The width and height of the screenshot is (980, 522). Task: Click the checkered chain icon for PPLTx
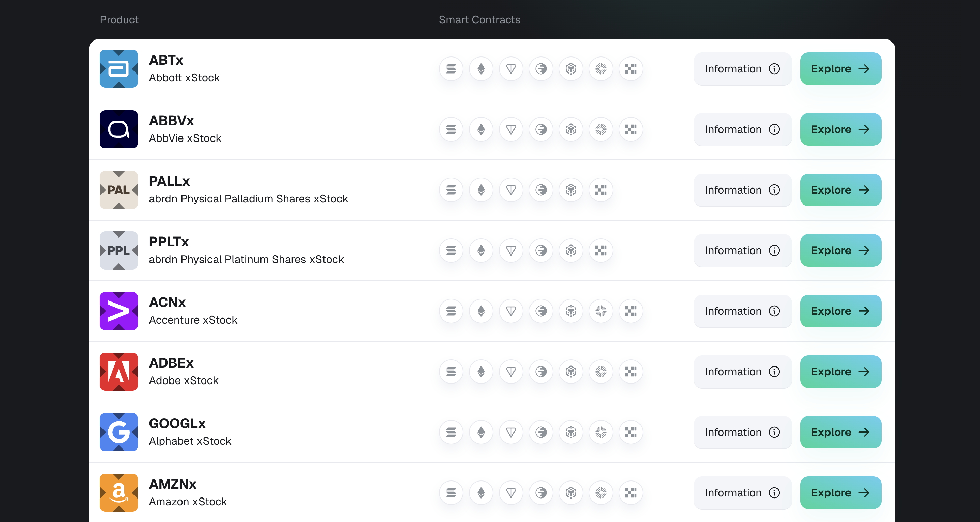(601, 250)
